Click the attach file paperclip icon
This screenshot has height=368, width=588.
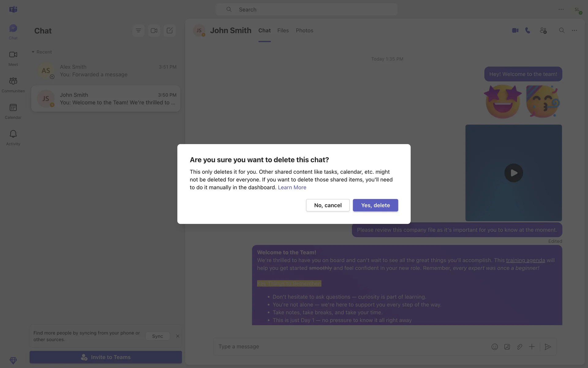[x=519, y=347]
